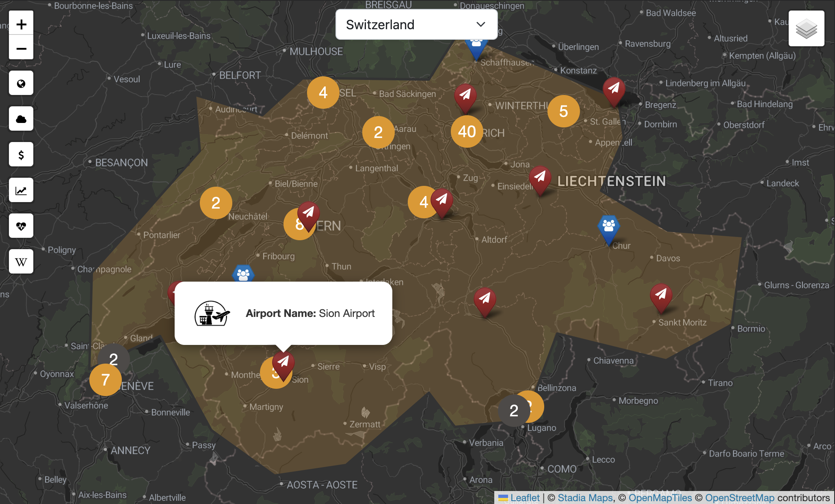Expand the Switzerland country dropdown
The image size is (835, 504).
click(x=416, y=25)
